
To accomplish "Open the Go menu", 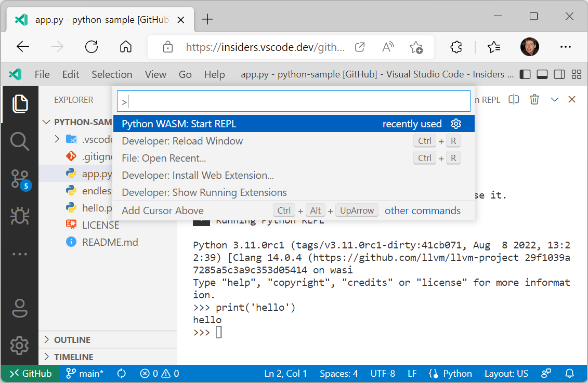I will pyautogui.click(x=185, y=74).
